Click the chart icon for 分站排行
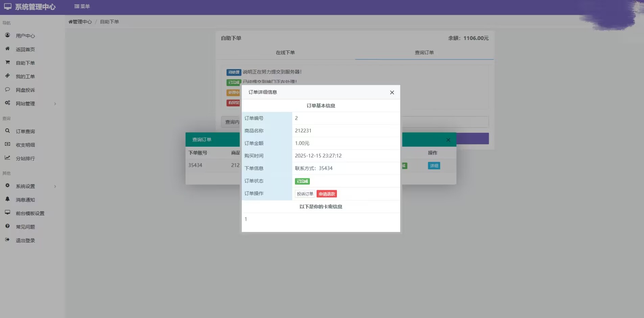The width and height of the screenshot is (644, 318). 7,158
